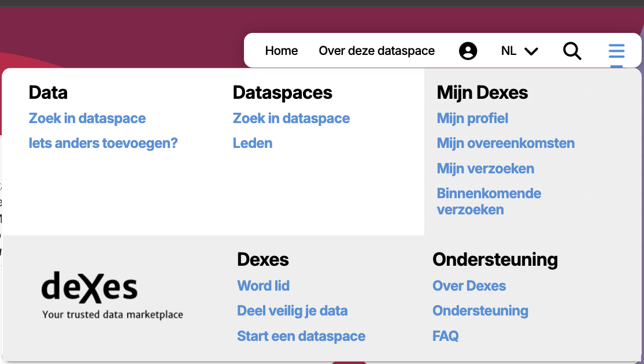Open Mijn profiel
Viewport: 644px width, 364px height.
coord(472,118)
